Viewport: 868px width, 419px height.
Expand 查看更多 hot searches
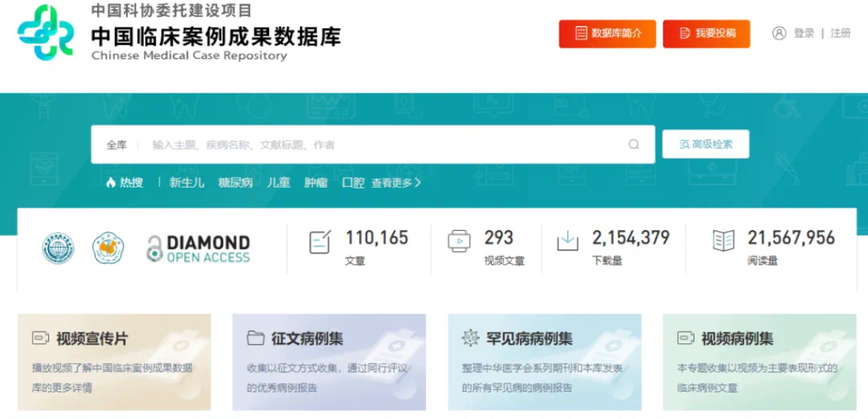tap(396, 182)
